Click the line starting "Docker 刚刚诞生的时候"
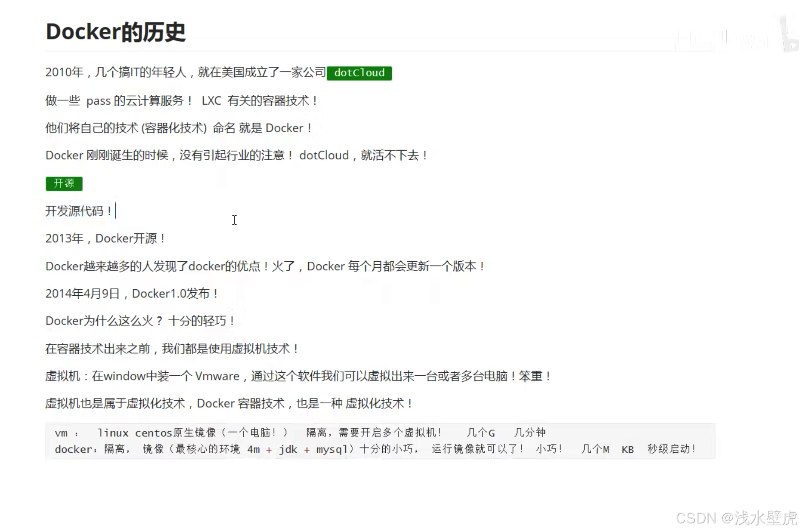799x532 pixels. click(x=236, y=155)
